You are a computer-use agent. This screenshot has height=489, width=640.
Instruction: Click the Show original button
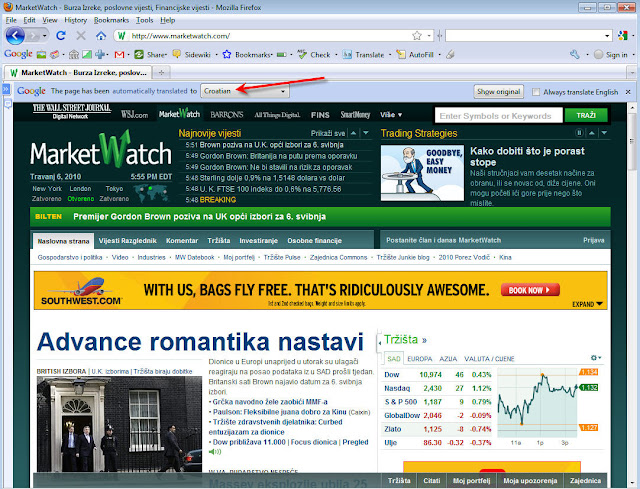click(x=498, y=91)
